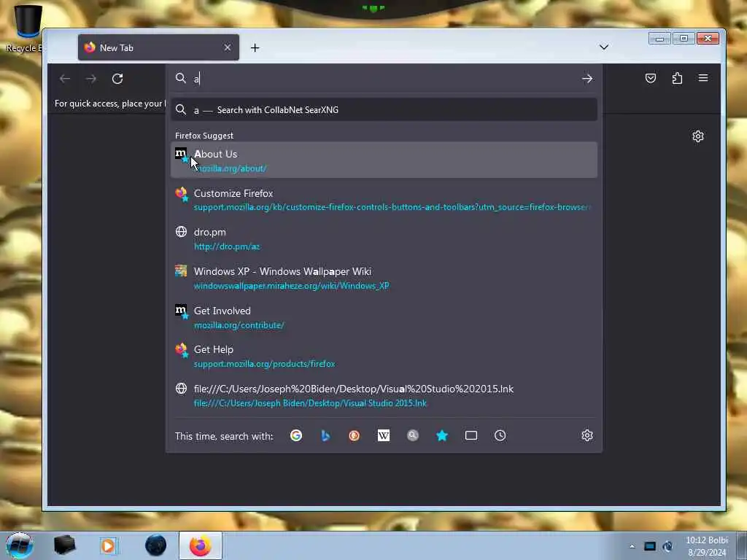
Task: Open the Extensions puzzle icon
Action: 677,78
